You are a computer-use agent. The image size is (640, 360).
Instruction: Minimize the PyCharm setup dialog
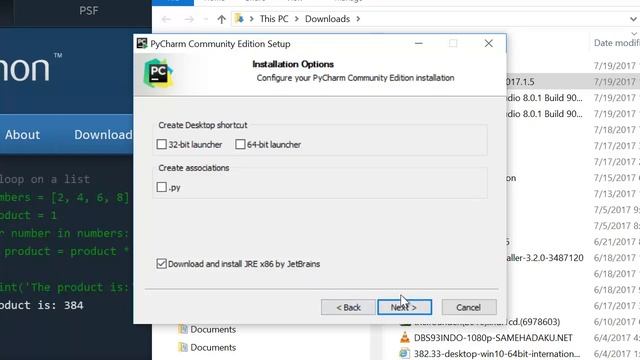click(419, 43)
